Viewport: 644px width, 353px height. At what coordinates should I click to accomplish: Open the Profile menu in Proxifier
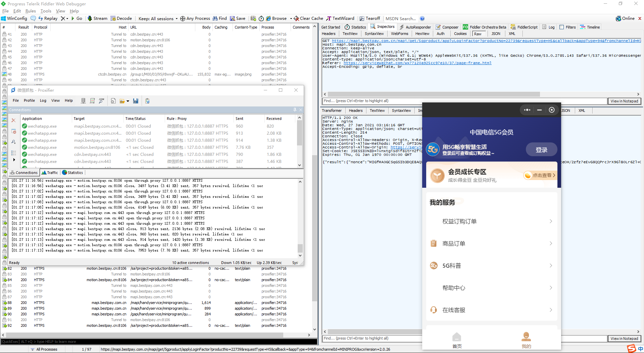point(29,100)
